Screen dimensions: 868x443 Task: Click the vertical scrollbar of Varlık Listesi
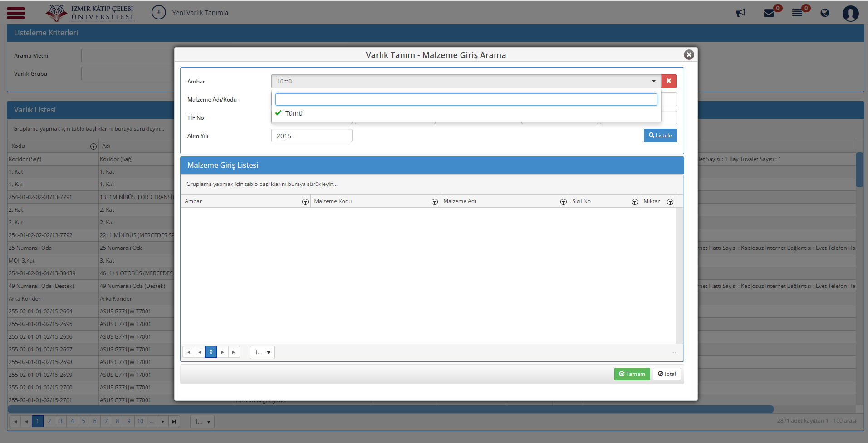[x=859, y=170]
